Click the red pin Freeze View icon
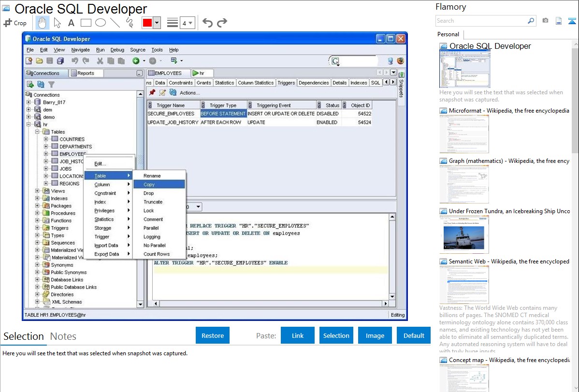The image size is (579, 392). [152, 93]
